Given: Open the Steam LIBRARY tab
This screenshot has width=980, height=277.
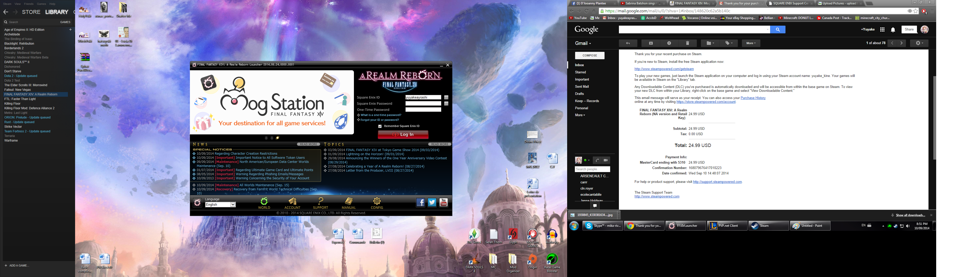Looking at the screenshot, I should click(x=57, y=12).
